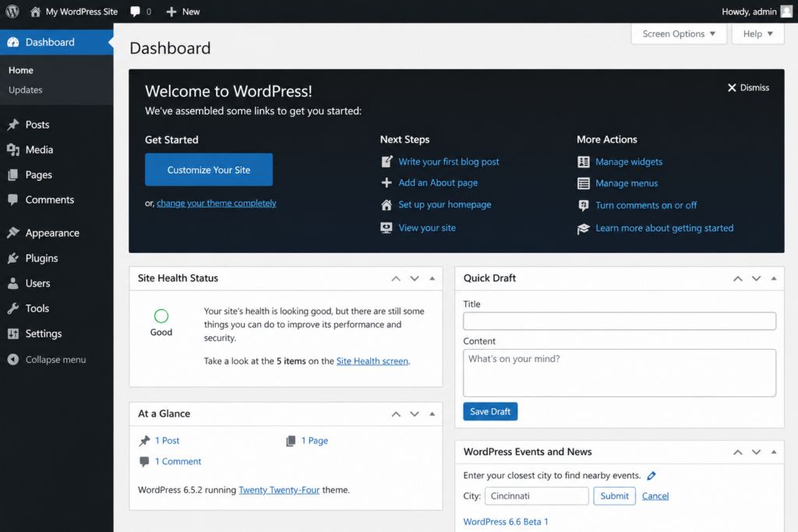Screen dimensions: 798x532
Task: Click the Collapse menu arrow icon
Action: coord(13,360)
